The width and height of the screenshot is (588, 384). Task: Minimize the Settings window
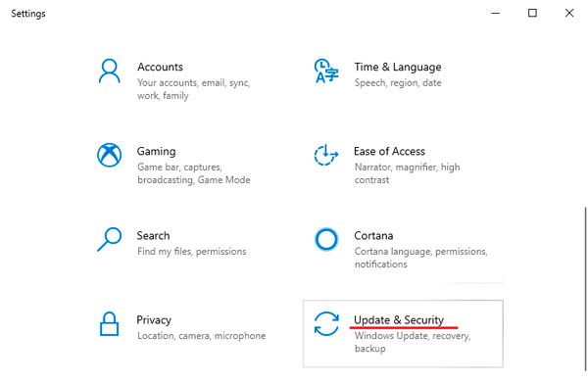coord(496,13)
